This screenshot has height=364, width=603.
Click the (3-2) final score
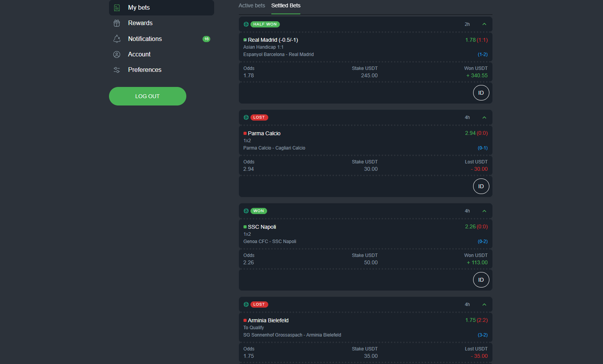click(x=483, y=335)
